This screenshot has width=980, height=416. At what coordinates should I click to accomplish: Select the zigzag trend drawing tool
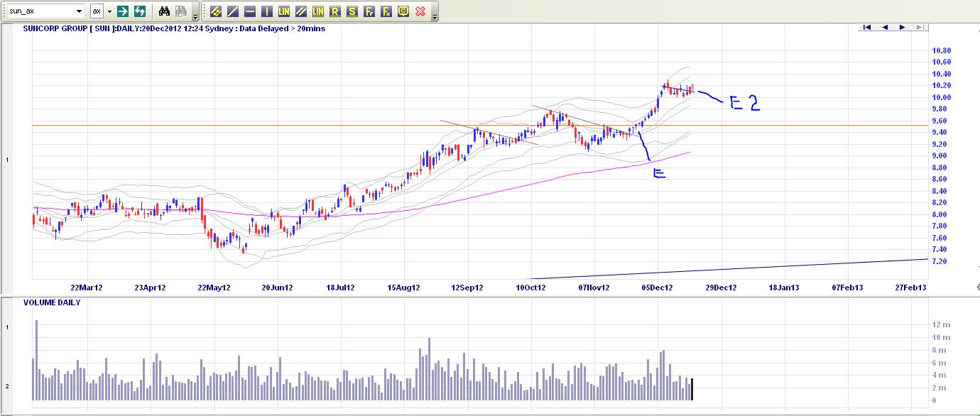pyautogui.click(x=216, y=11)
